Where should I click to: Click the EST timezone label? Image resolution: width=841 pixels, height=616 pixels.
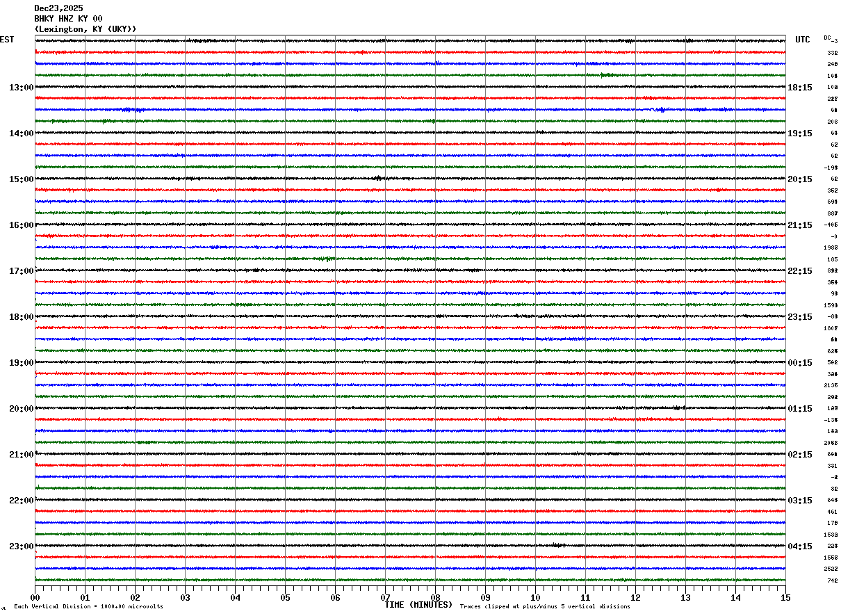click(7, 40)
